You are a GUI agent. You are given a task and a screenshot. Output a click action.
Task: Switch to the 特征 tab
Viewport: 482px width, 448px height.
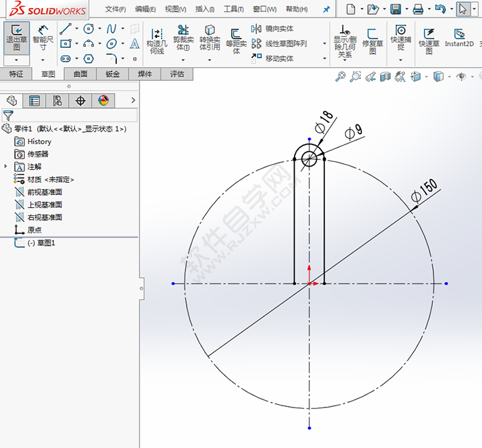tap(16, 74)
